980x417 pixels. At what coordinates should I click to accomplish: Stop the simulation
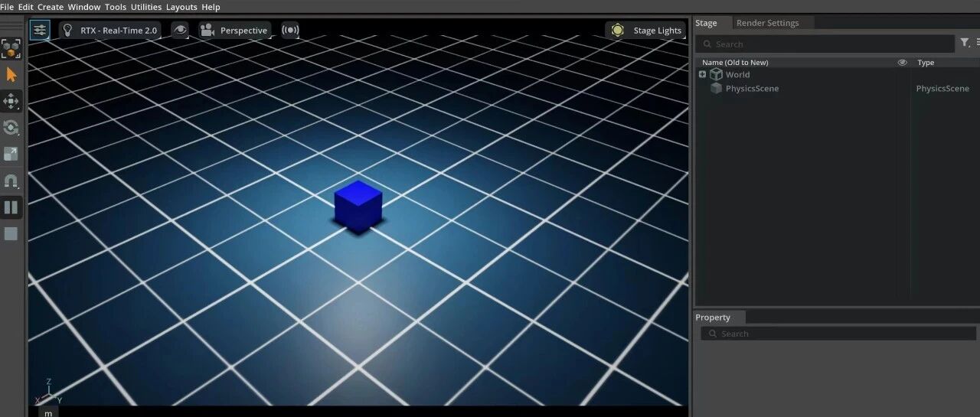tap(11, 233)
